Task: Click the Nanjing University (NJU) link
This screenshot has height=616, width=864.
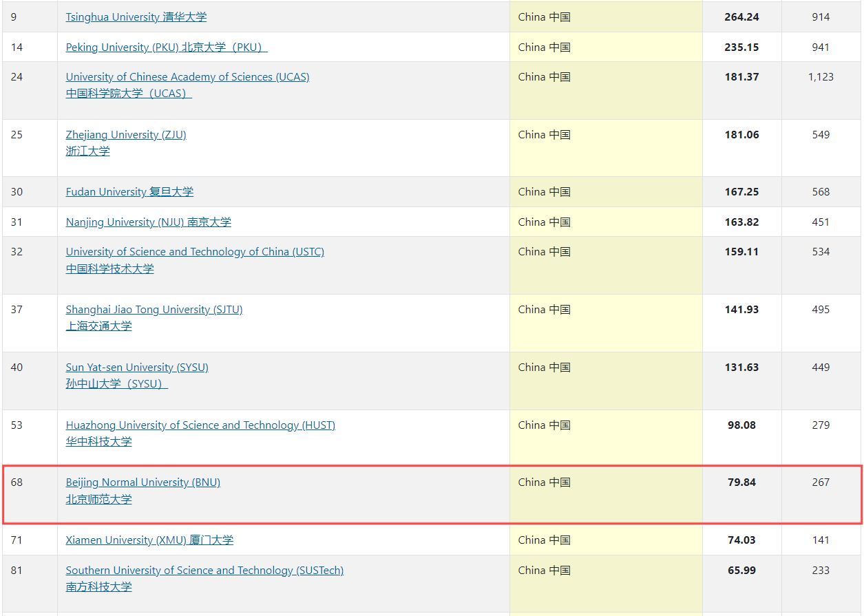Action: coord(149,222)
